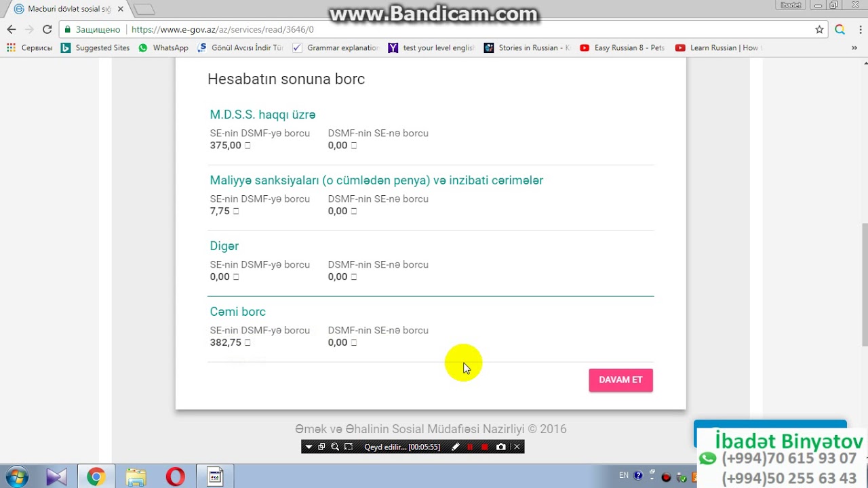Click the Bandicam rectangle area select icon
This screenshot has height=488, width=868.
[348, 447]
